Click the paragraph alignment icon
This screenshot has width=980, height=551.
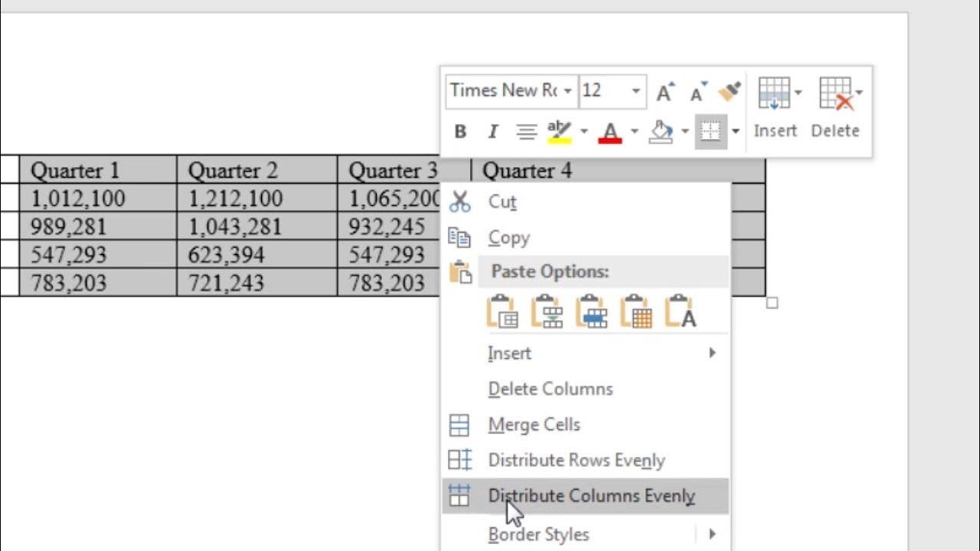(x=526, y=132)
